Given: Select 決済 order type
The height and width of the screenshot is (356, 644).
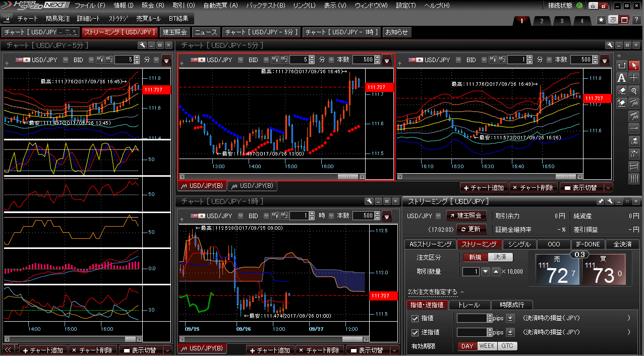Looking at the screenshot, I should tap(500, 257).
